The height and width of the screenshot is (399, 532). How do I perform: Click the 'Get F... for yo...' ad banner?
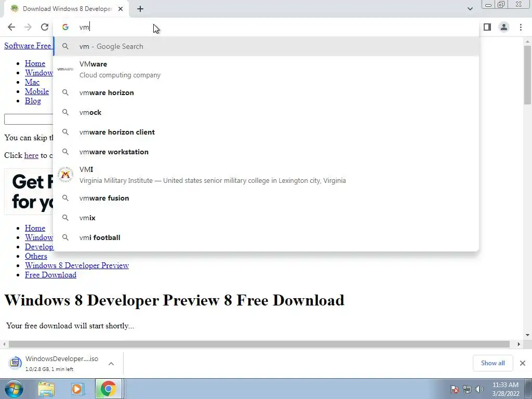29,192
